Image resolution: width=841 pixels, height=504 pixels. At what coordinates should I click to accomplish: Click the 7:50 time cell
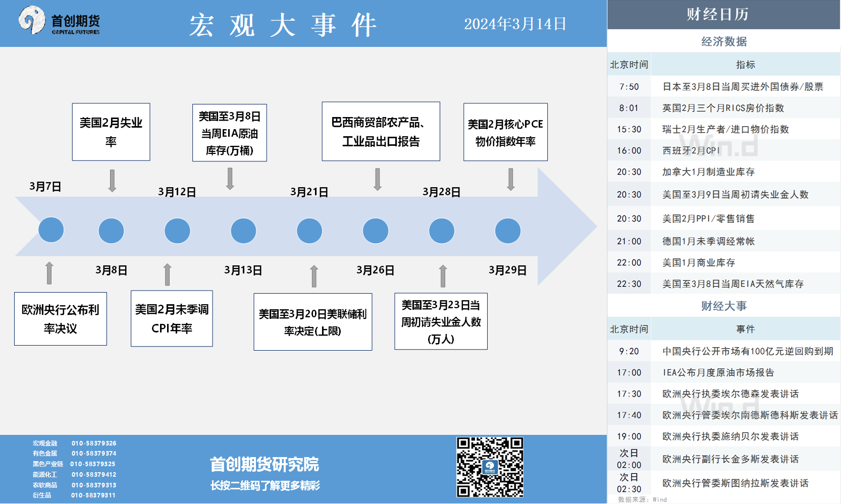[x=629, y=87]
